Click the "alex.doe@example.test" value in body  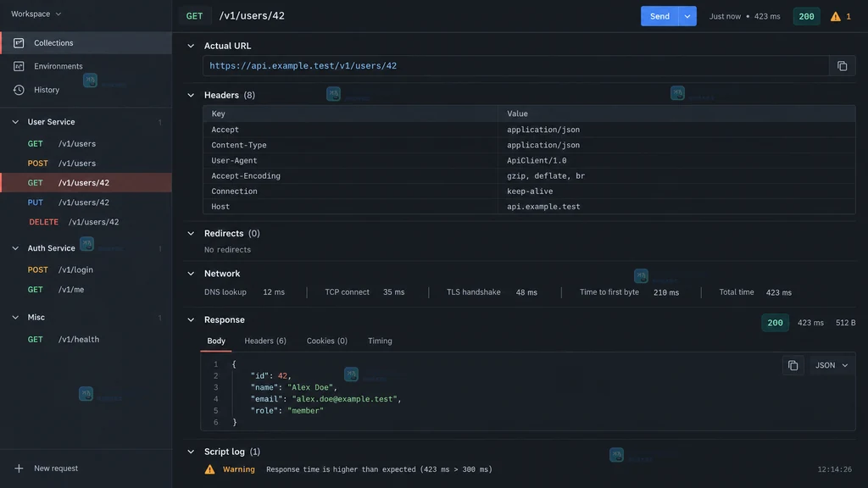[344, 399]
